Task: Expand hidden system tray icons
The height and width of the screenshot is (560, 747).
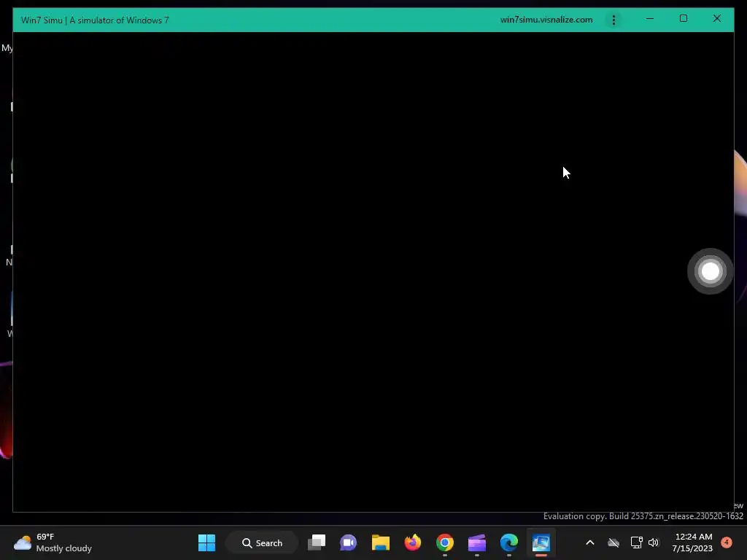Action: [589, 542]
